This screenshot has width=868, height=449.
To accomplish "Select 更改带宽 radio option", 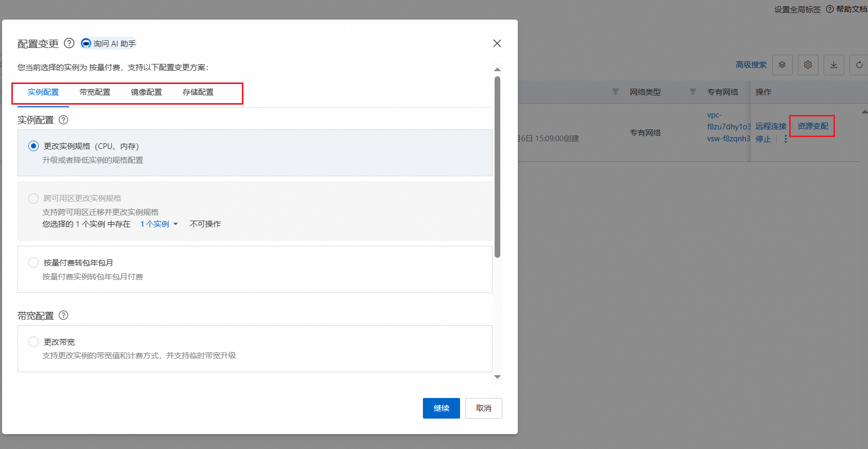I will click(x=34, y=342).
